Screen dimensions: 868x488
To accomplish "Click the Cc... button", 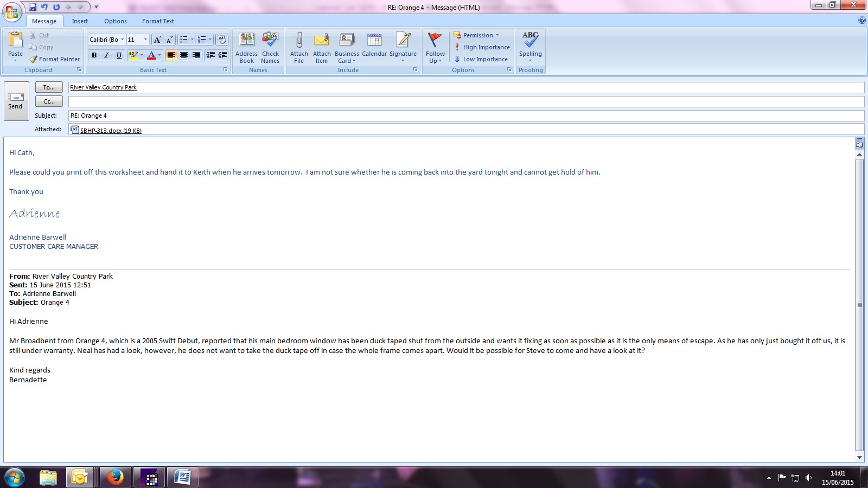I will 49,101.
